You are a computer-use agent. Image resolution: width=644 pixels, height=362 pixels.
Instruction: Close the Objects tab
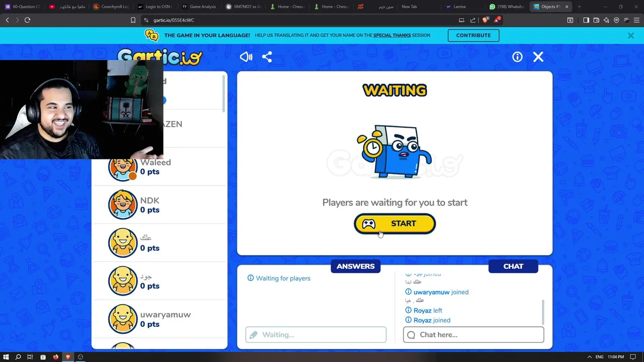(567, 7)
